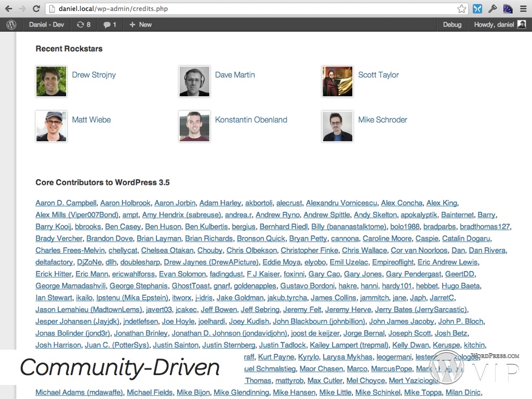Click the browser forward arrow
Screen dimensions: 532x399
22,9
